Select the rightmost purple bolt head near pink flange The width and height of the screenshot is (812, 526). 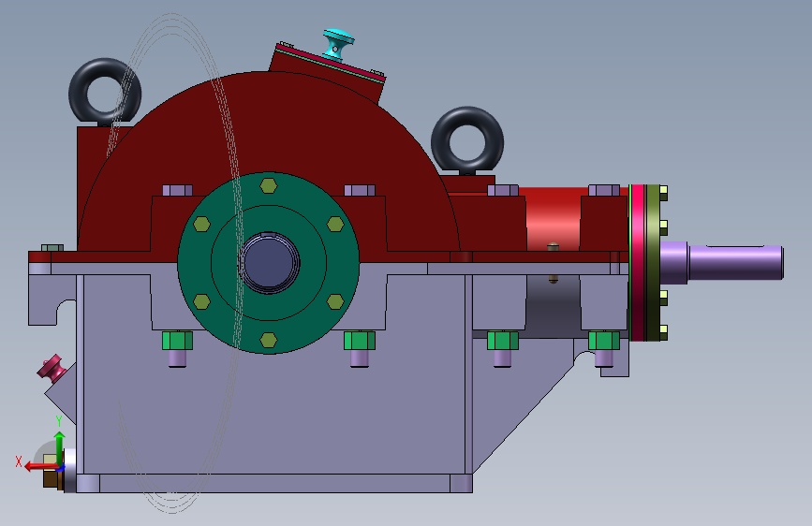[604, 191]
